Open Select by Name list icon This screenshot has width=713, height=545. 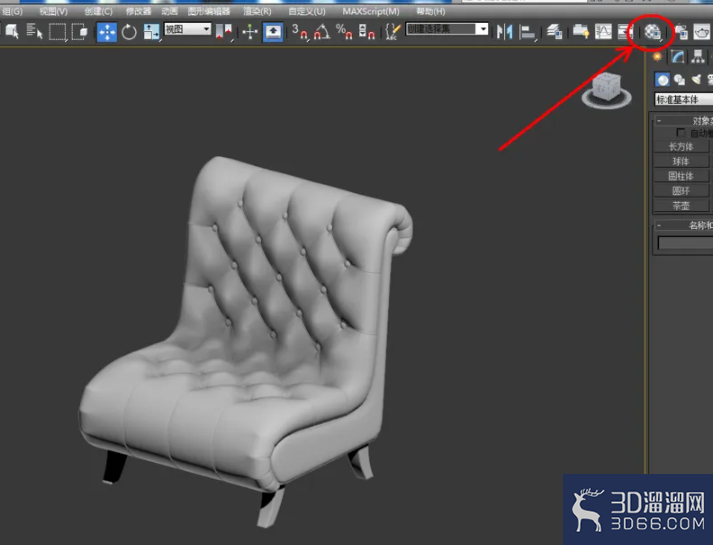click(x=34, y=31)
